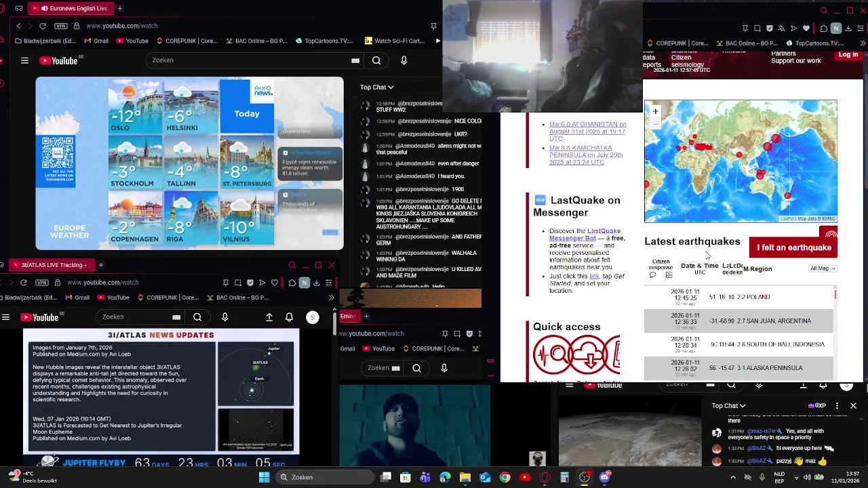Open Mw 6.0 AFGHANISTAN earthquake link
Screen dimensions: 868x488
tap(587, 131)
